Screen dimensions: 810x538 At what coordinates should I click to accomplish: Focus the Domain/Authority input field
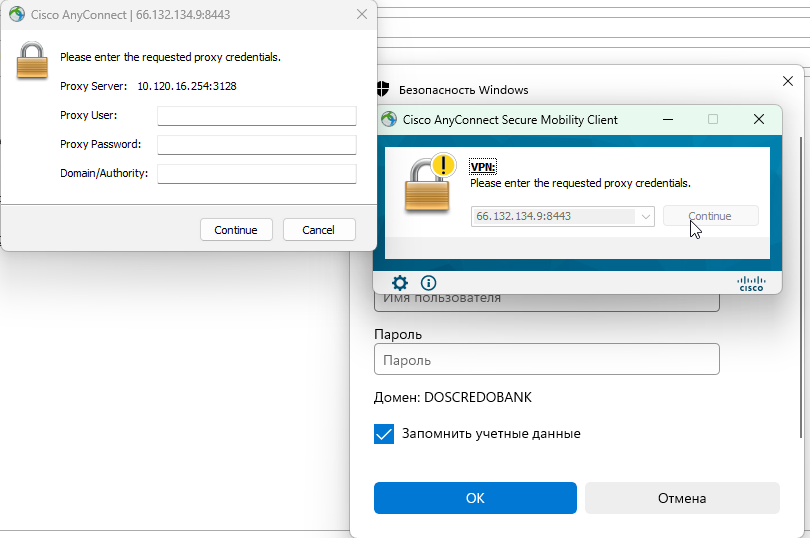[257, 174]
